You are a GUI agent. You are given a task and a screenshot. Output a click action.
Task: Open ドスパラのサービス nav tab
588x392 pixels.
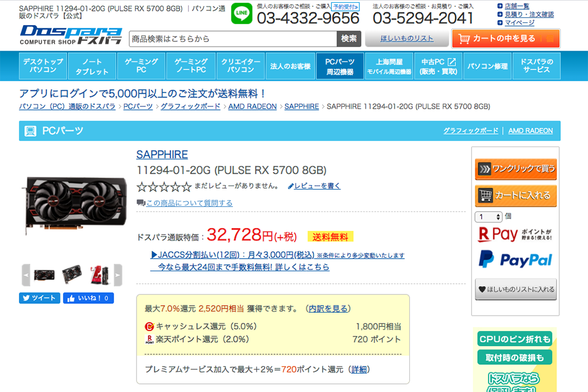pyautogui.click(x=537, y=66)
